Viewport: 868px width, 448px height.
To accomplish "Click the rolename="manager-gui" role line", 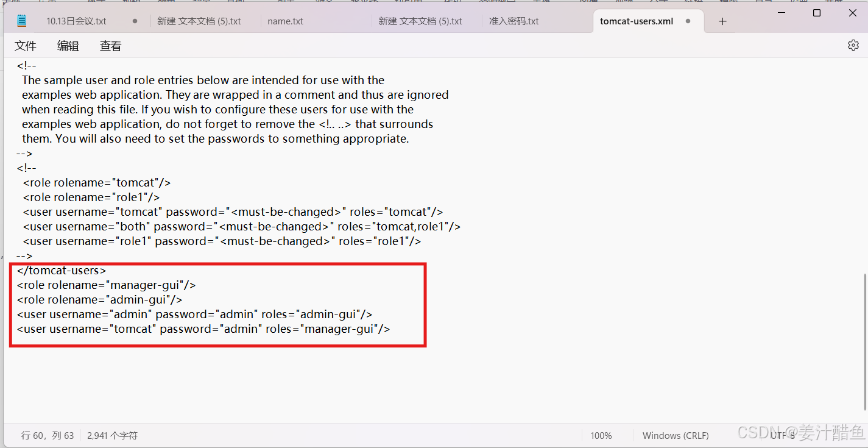I will (107, 285).
